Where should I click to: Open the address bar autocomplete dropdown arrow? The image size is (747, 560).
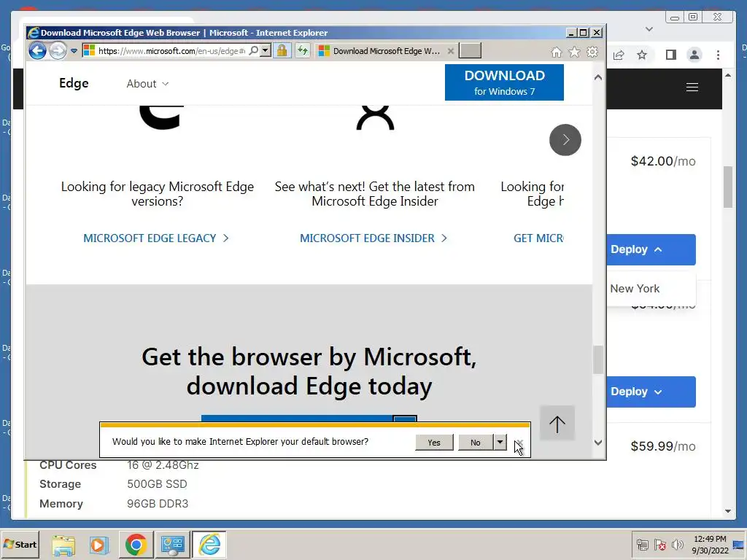[x=266, y=50]
